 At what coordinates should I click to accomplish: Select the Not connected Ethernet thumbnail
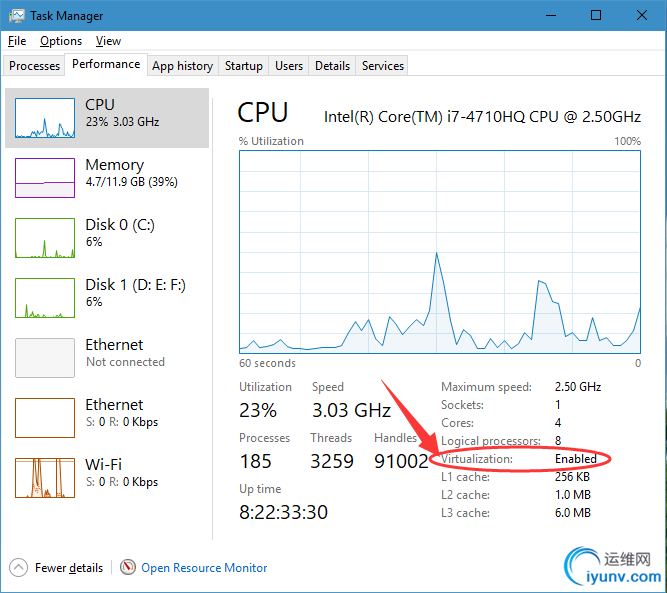pyautogui.click(x=45, y=358)
